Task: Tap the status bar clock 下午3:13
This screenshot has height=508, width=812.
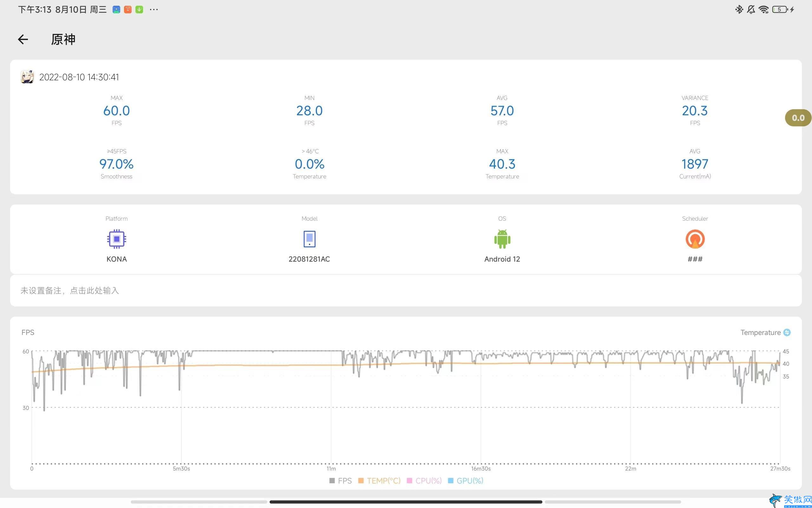Action: pyautogui.click(x=35, y=10)
